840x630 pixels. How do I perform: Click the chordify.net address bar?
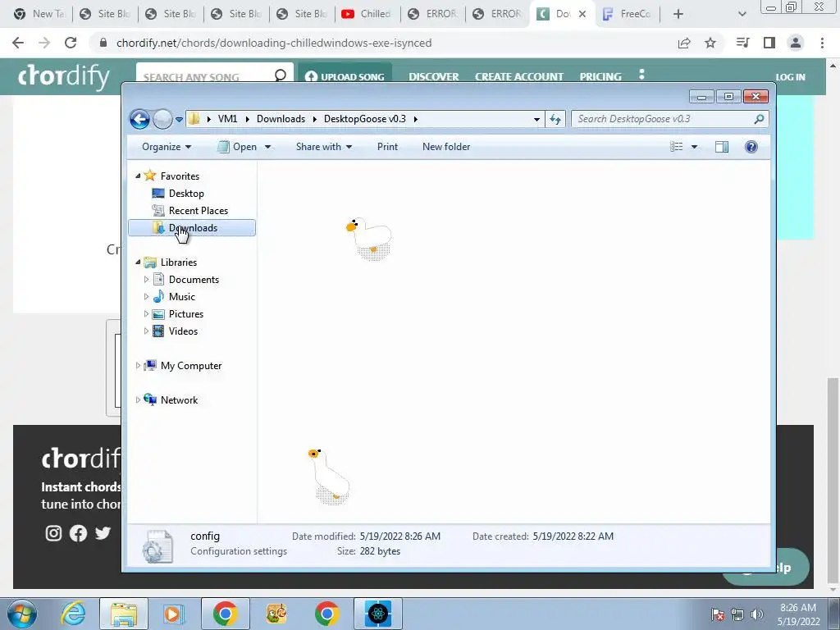[x=274, y=43]
